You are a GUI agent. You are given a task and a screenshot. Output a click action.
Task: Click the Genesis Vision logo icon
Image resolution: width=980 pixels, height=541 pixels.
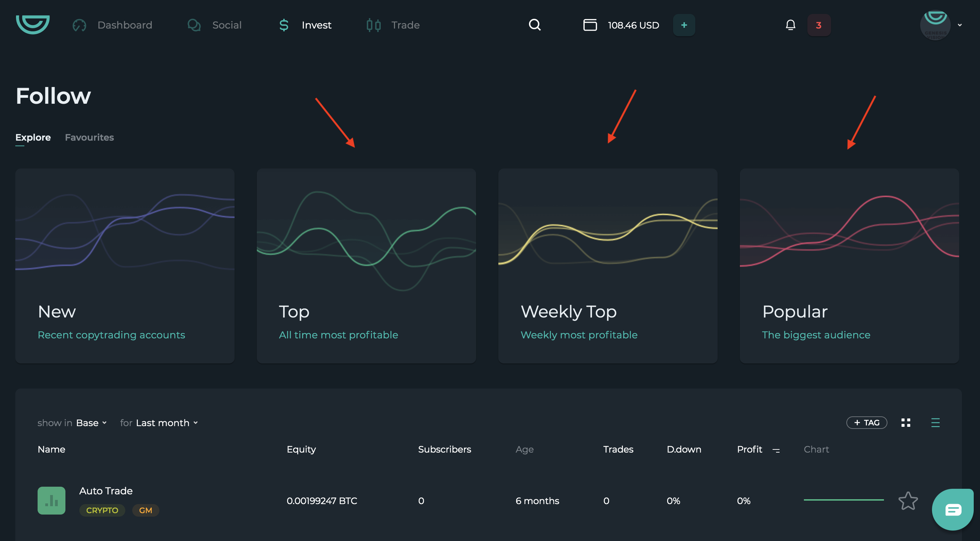33,24
